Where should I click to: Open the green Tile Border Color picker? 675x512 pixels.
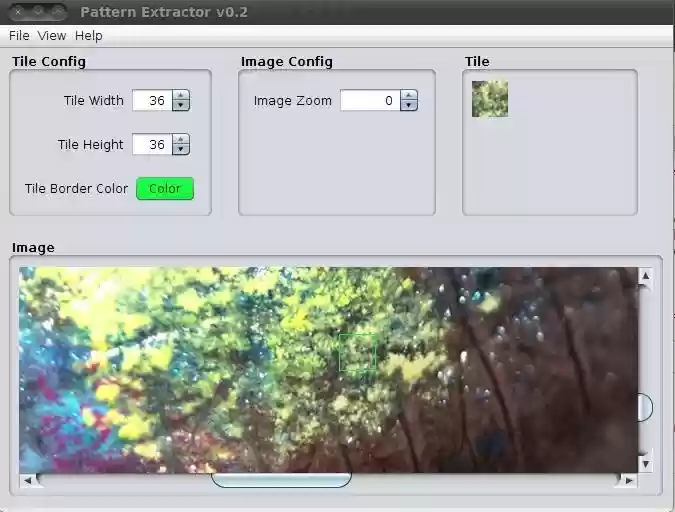pos(165,189)
